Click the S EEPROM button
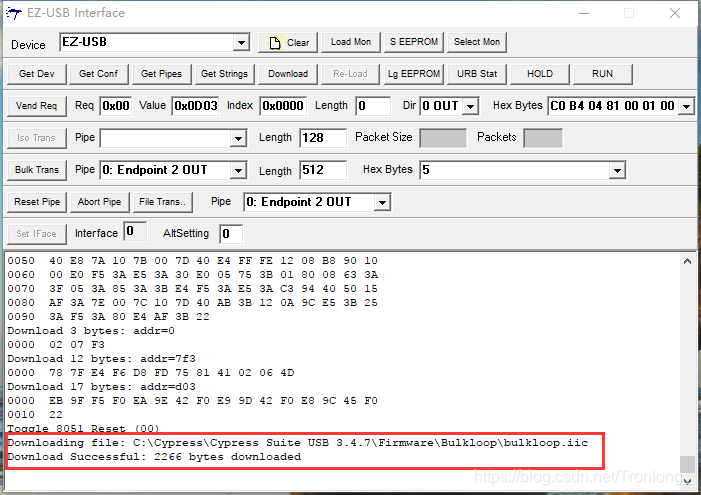Viewport: 701px width, 495px height. [414, 42]
